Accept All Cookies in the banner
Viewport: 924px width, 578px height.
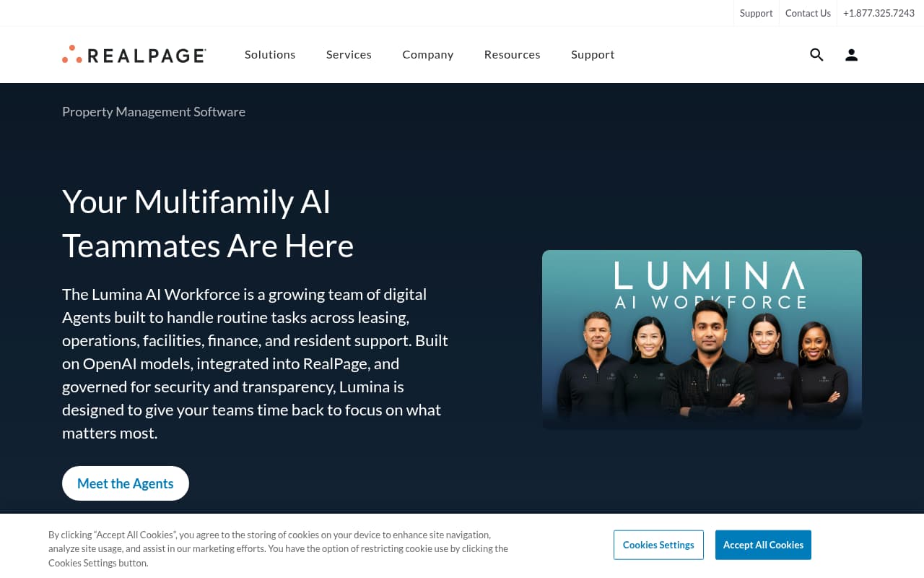763,545
